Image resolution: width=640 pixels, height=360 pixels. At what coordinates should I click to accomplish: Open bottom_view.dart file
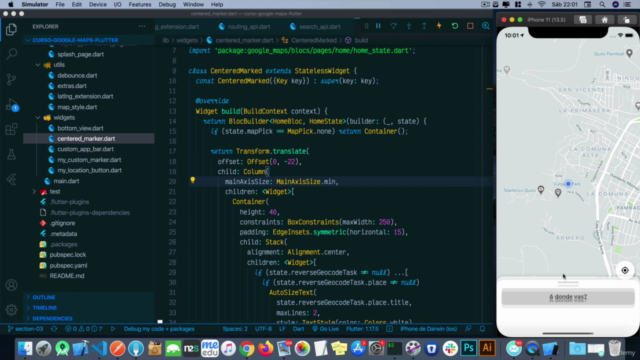click(80, 128)
